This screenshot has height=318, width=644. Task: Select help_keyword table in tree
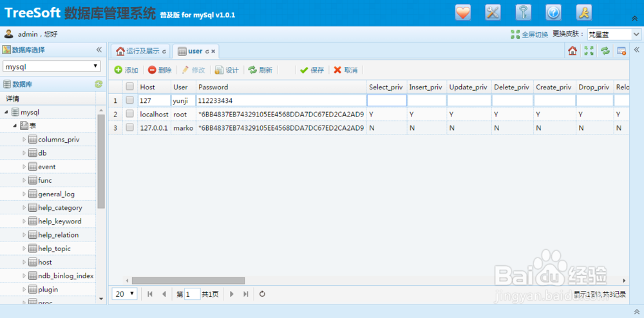pyautogui.click(x=59, y=221)
